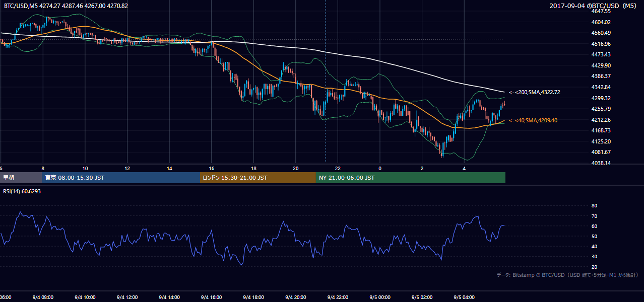644x302 pixels.
Task: Select the 40 SMA 4209.40 label
Action: 533,120
